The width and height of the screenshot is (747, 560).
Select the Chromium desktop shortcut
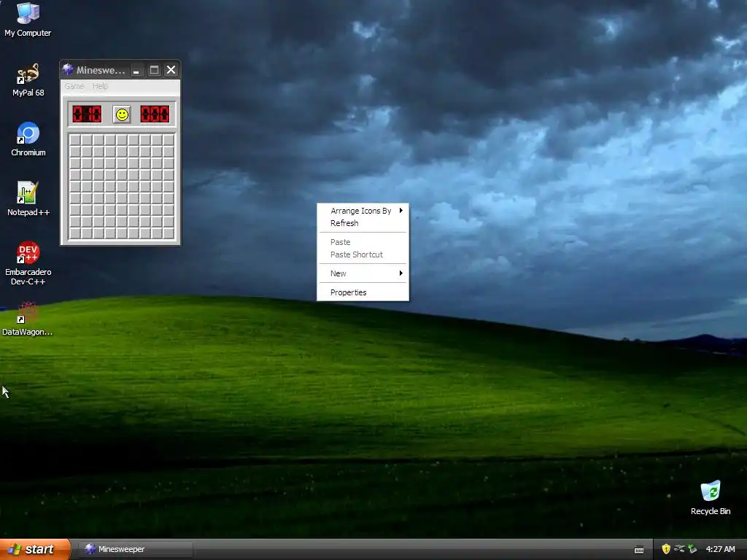coord(28,139)
